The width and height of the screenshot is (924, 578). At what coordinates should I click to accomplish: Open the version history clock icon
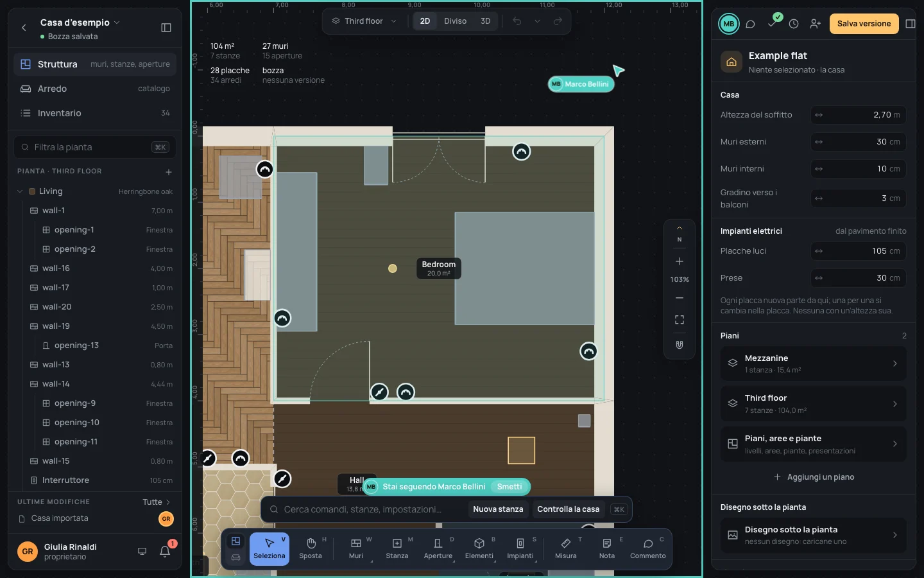794,24
